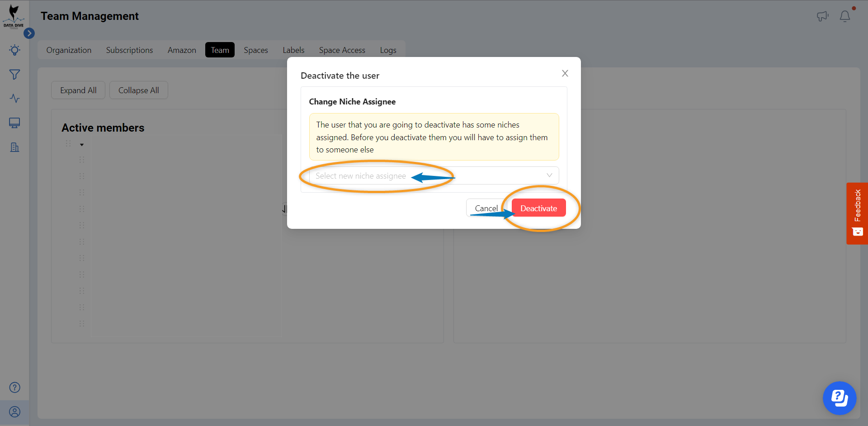Screen dimensions: 868x426
Task: Open the monitor sidebar icon
Action: pos(14,123)
